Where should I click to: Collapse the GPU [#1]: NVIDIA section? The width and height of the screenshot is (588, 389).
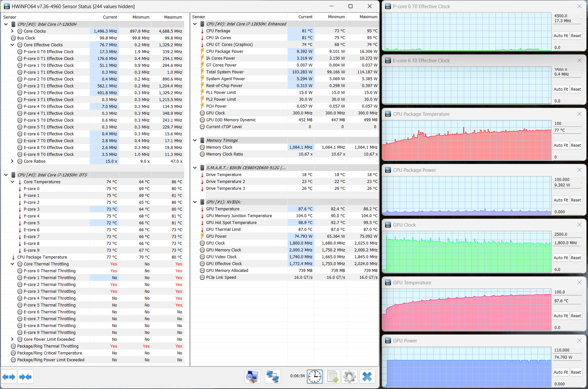tap(195, 202)
